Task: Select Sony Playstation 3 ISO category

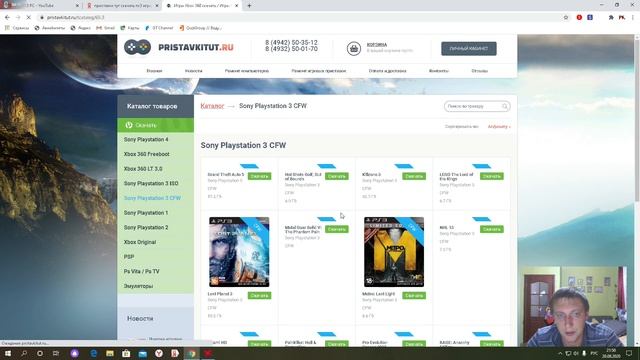Action: pyautogui.click(x=151, y=184)
